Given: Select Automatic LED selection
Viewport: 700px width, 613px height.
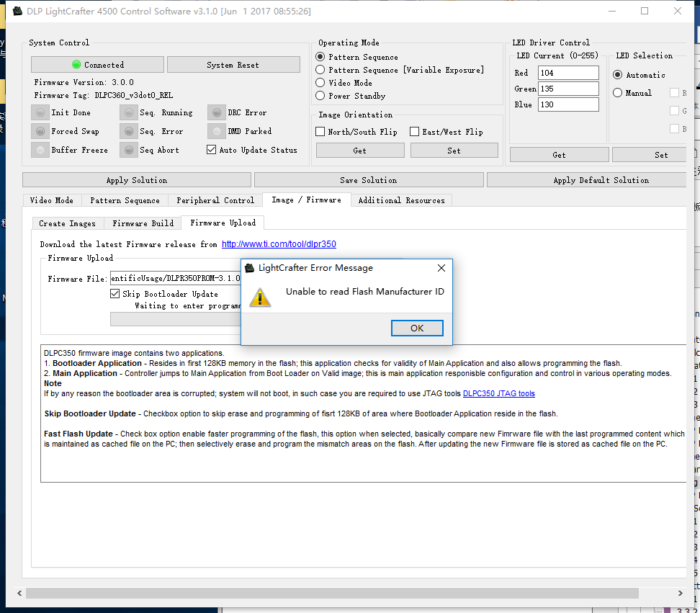Looking at the screenshot, I should (617, 75).
